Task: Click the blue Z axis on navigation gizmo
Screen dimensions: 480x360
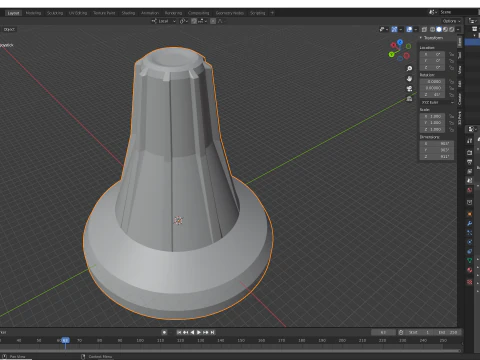Action: [x=400, y=42]
